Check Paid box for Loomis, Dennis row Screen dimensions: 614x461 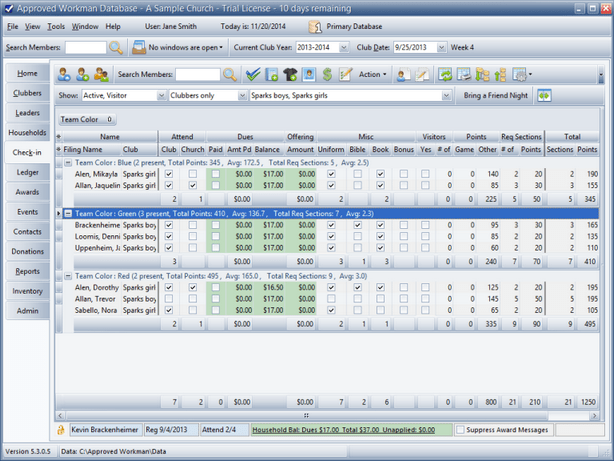(x=216, y=236)
